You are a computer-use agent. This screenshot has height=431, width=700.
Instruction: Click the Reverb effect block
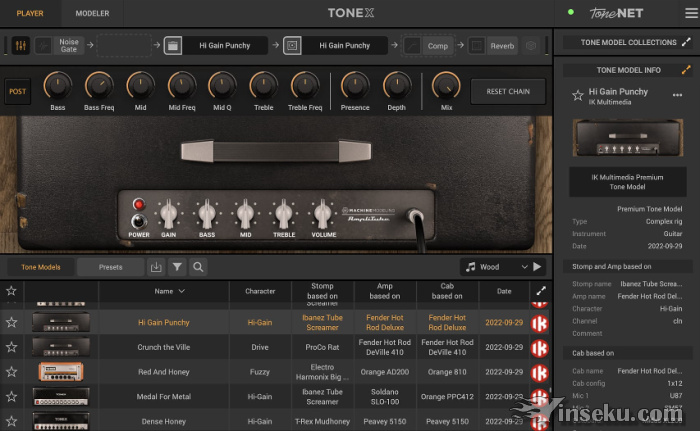point(502,45)
